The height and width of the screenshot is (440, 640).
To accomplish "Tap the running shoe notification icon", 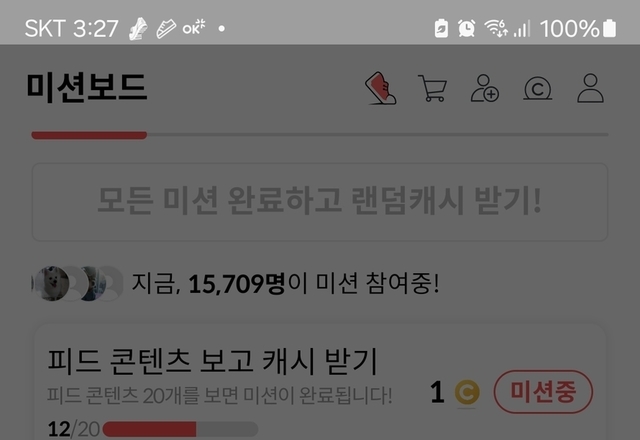I will point(138,29).
